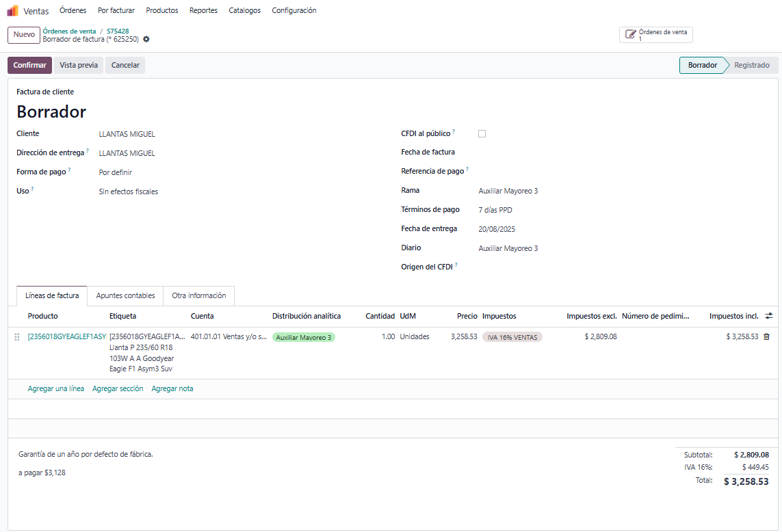
Task: Select the Registrado status stage
Action: click(751, 66)
